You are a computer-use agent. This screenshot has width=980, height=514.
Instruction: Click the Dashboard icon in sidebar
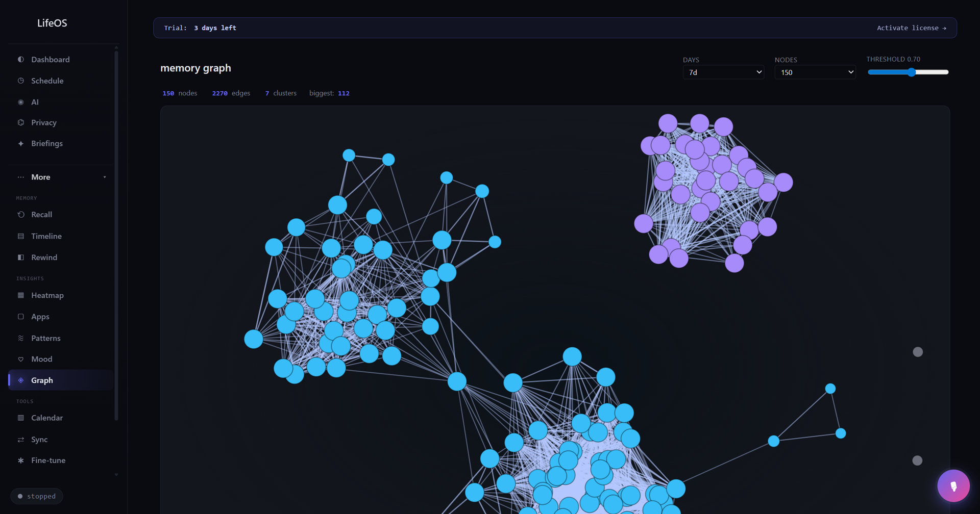click(21, 60)
